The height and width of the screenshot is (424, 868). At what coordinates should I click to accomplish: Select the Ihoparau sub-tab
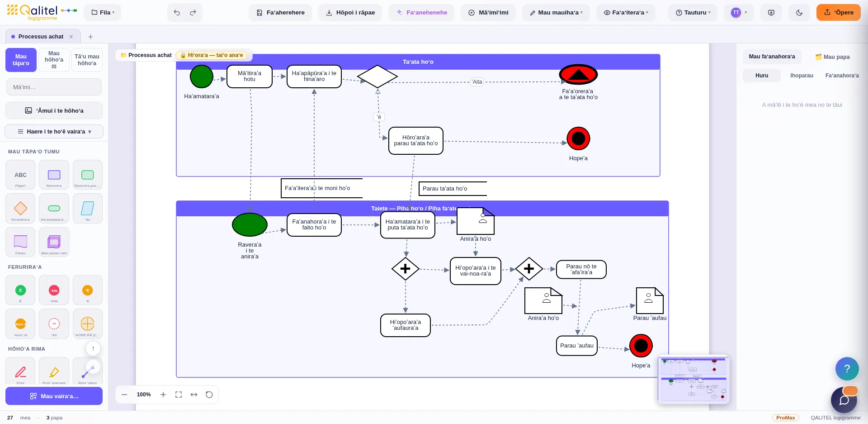click(802, 76)
